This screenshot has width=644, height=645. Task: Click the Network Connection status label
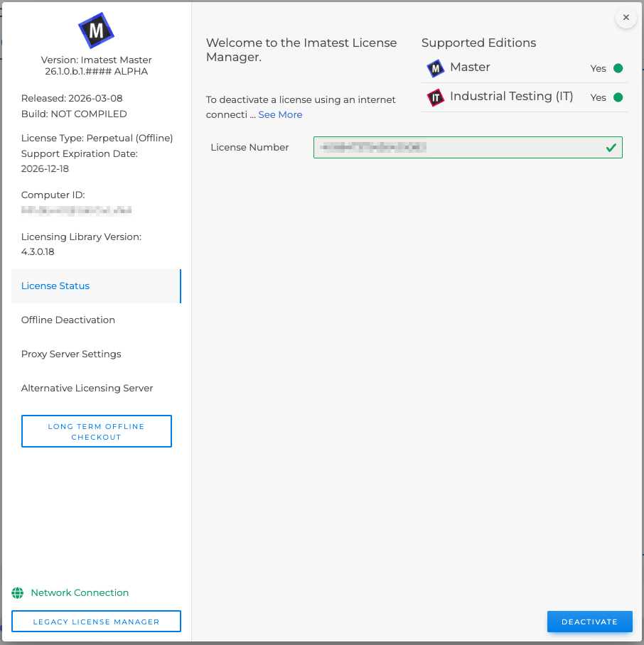(x=80, y=593)
